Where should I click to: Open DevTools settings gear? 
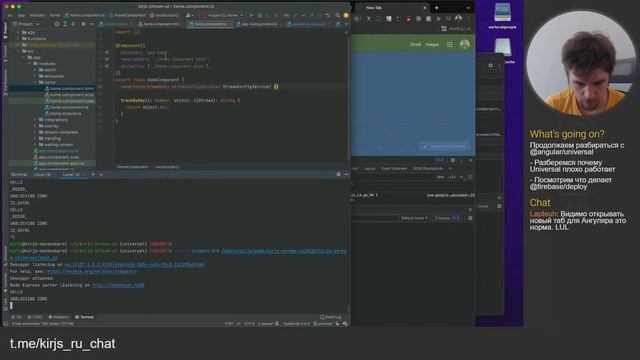(453, 160)
